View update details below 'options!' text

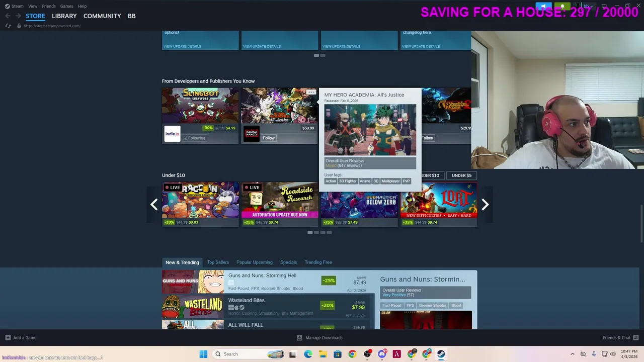coord(182,46)
